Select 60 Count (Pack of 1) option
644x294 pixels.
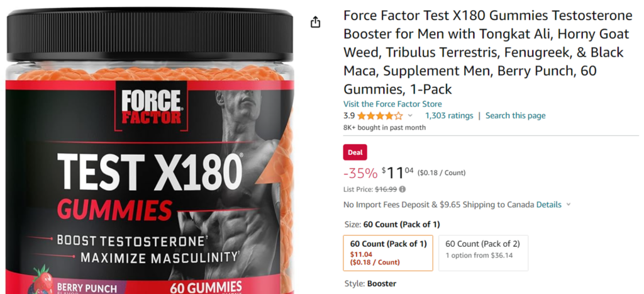(388, 253)
